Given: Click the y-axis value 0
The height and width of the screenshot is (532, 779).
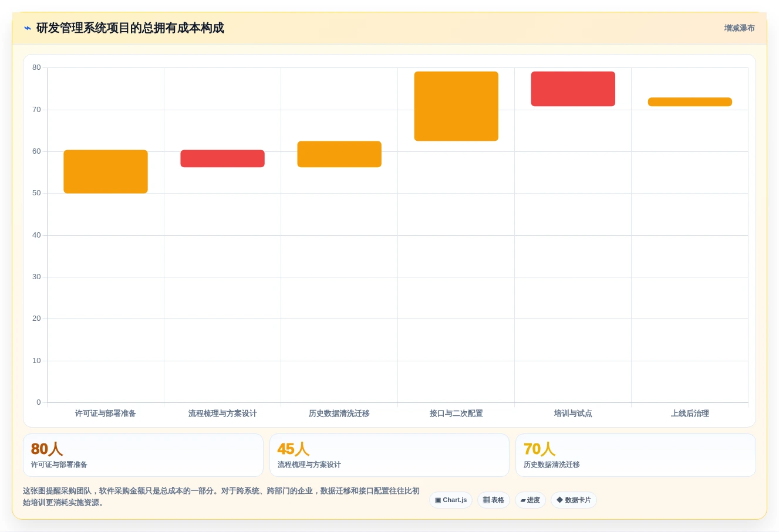Looking at the screenshot, I should click(39, 402).
